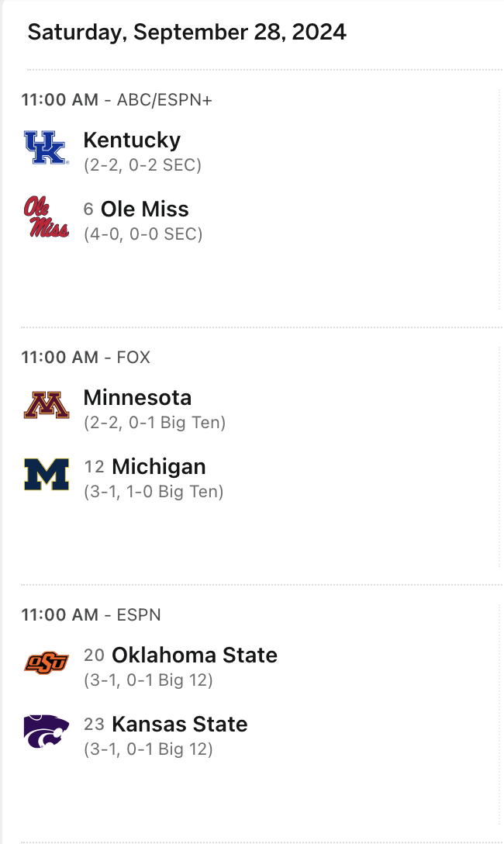Click Kentucky's 2-2, 0-2 SEC record
This screenshot has height=844, width=504.
tap(143, 164)
